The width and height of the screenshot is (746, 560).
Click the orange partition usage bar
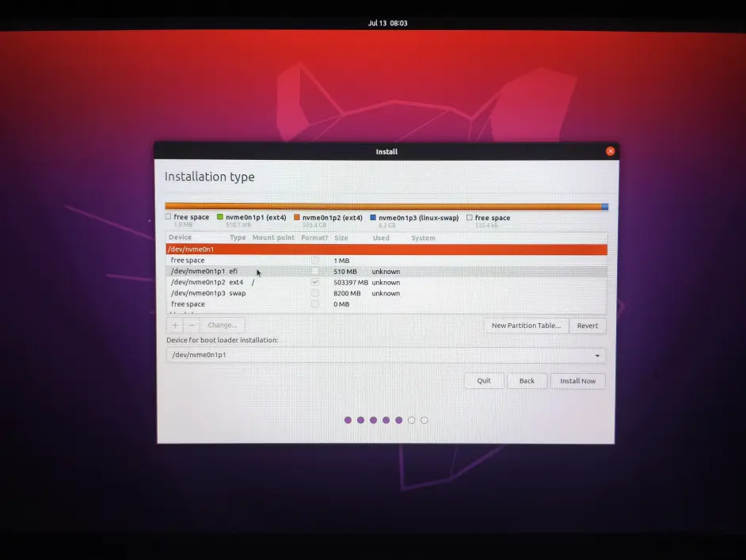pos(383,206)
